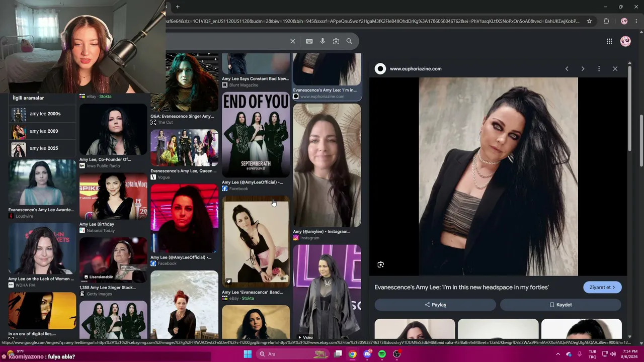Select related search amy lee 2000s
The image size is (644, 362).
(x=43, y=114)
